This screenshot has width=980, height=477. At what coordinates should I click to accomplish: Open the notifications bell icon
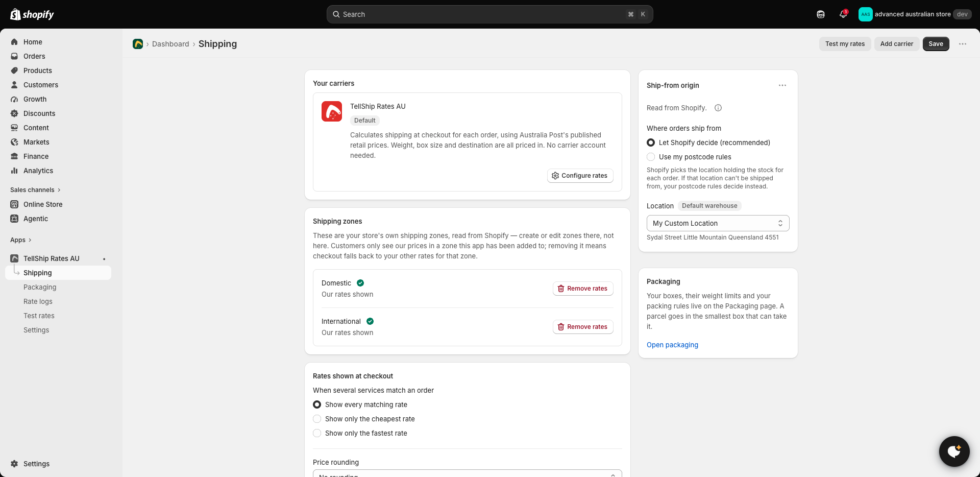[843, 14]
